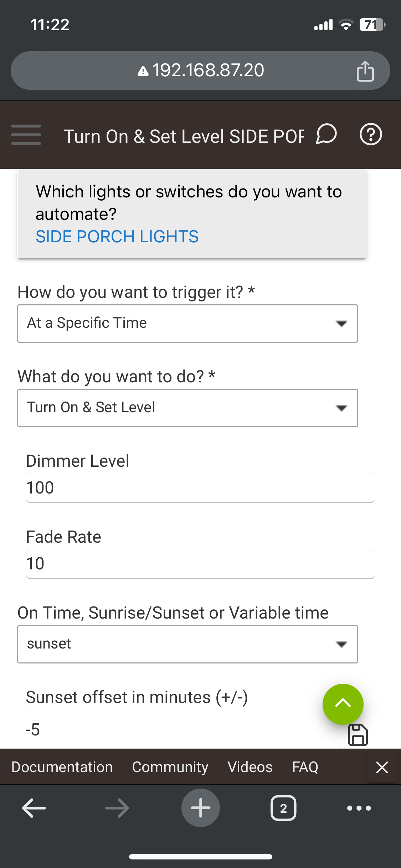This screenshot has height=868, width=401.
Task: Close the footer bar with the X
Action: [x=382, y=767]
